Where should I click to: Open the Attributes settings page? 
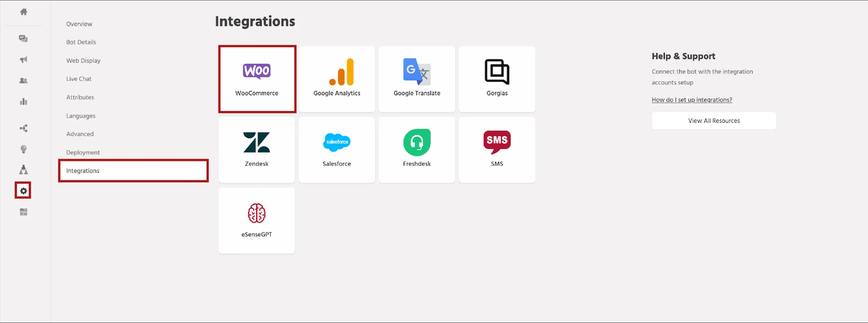click(x=80, y=97)
